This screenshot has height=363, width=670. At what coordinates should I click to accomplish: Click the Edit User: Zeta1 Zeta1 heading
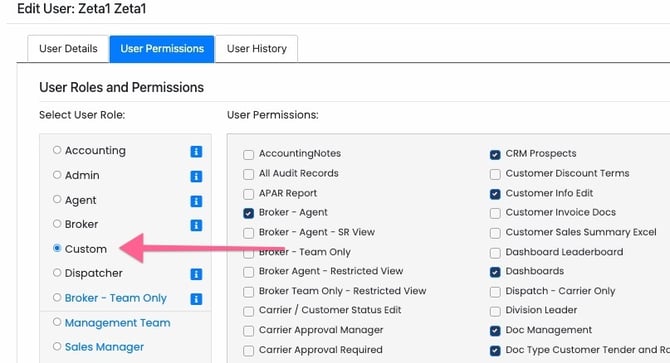tap(82, 9)
